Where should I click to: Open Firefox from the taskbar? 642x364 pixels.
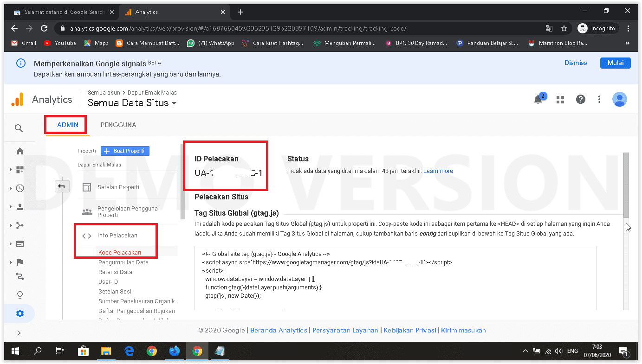tap(175, 351)
